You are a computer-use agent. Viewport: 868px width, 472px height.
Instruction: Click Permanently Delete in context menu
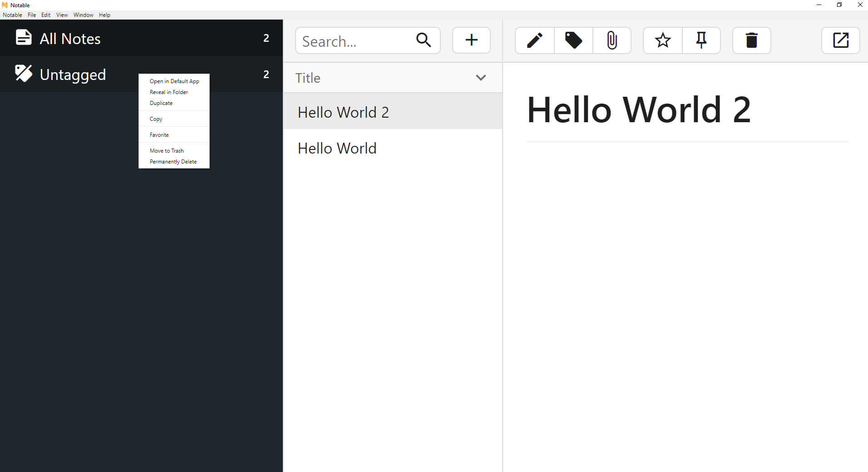click(x=173, y=161)
